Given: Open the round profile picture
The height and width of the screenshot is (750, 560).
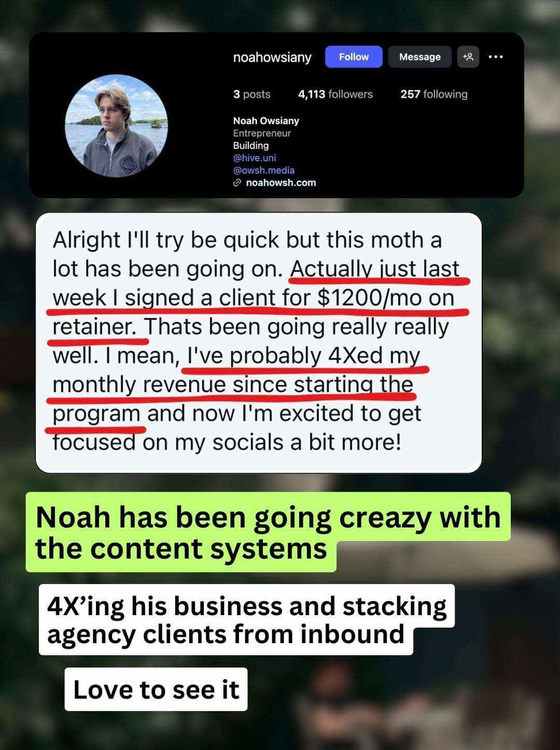Looking at the screenshot, I should [x=116, y=126].
